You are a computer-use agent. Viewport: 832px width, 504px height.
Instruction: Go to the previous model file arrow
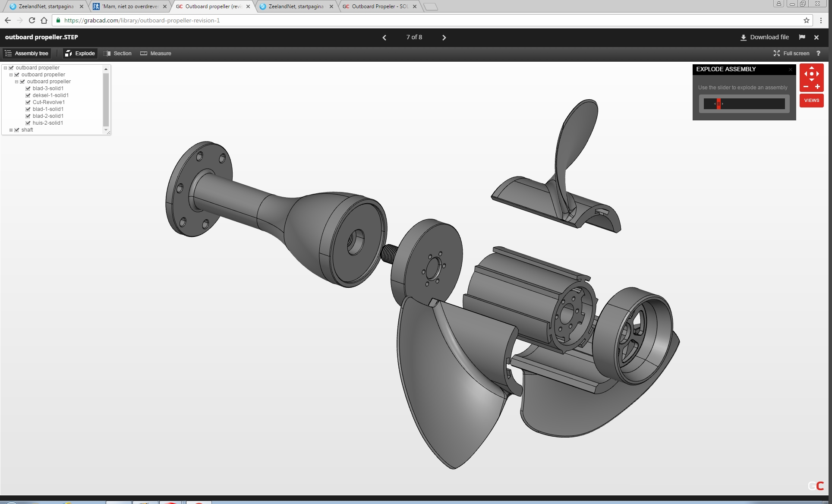tap(384, 38)
